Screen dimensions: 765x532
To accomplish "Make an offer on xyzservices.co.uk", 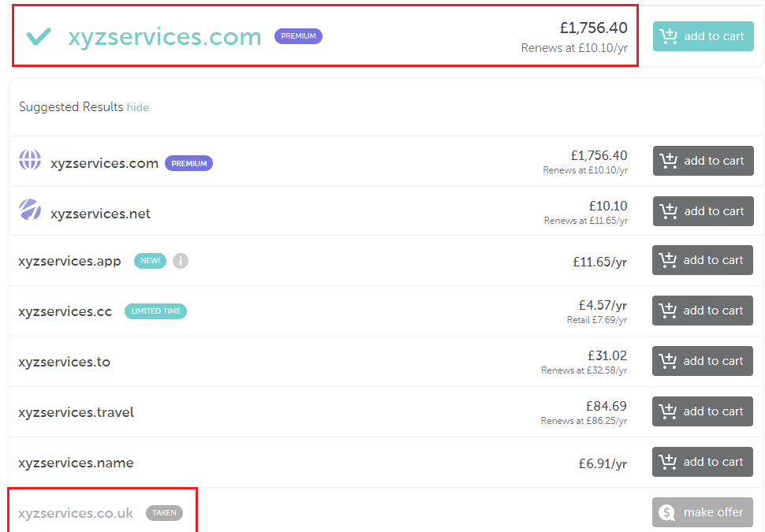I will (x=703, y=512).
